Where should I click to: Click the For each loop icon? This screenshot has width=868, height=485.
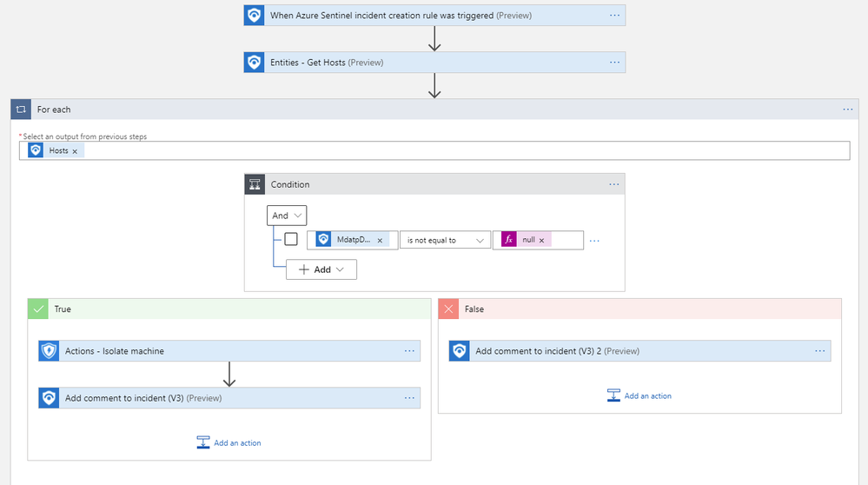(21, 110)
